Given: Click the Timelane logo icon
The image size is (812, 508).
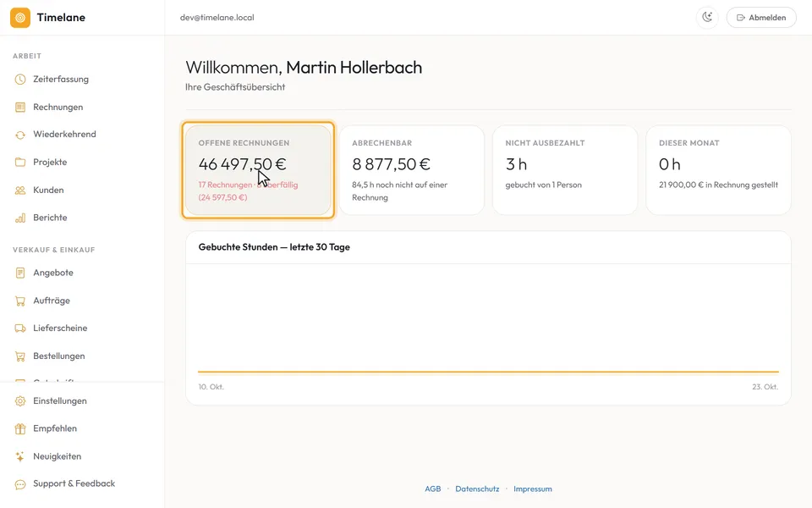Looking at the screenshot, I should [x=20, y=18].
